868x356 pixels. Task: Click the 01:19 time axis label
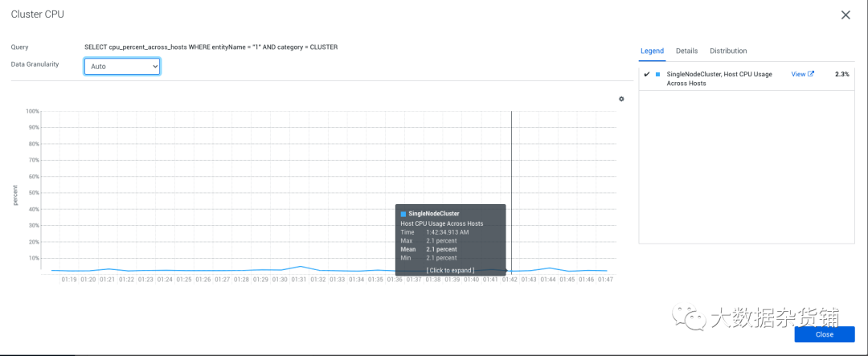[x=69, y=280]
